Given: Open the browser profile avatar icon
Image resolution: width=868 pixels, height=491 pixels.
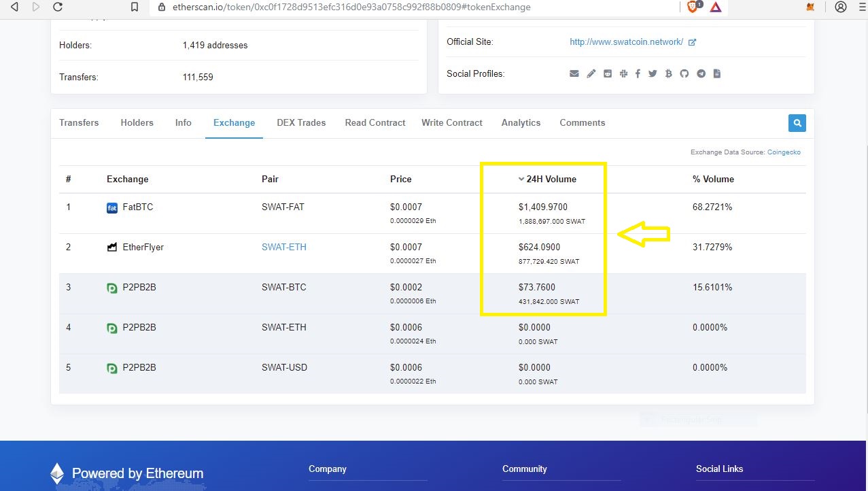Looking at the screenshot, I should (x=841, y=7).
